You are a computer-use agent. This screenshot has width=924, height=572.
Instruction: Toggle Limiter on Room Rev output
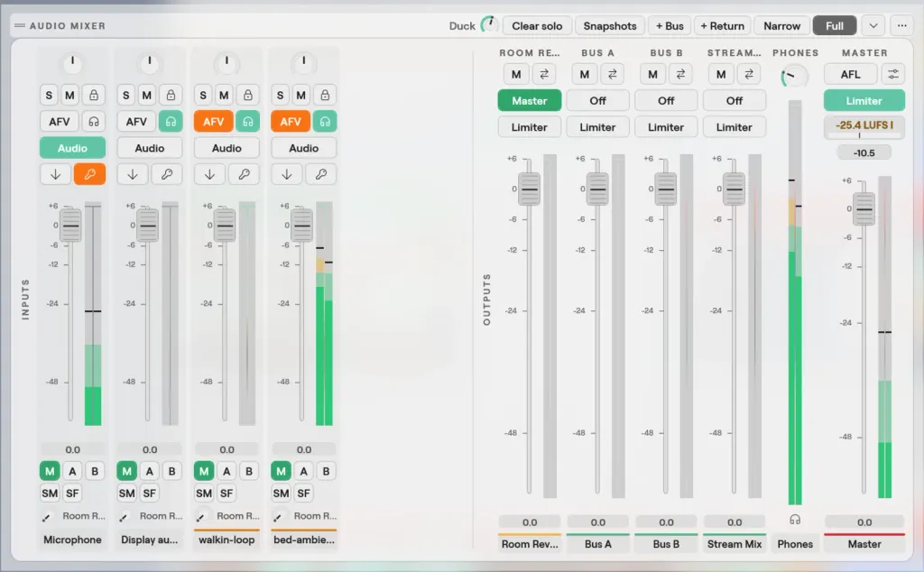[529, 127]
